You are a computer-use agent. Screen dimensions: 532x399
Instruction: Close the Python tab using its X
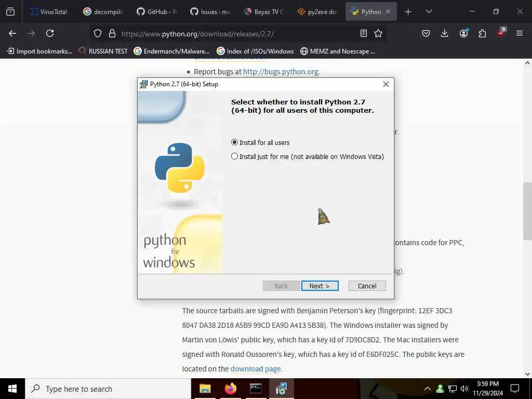388,11
